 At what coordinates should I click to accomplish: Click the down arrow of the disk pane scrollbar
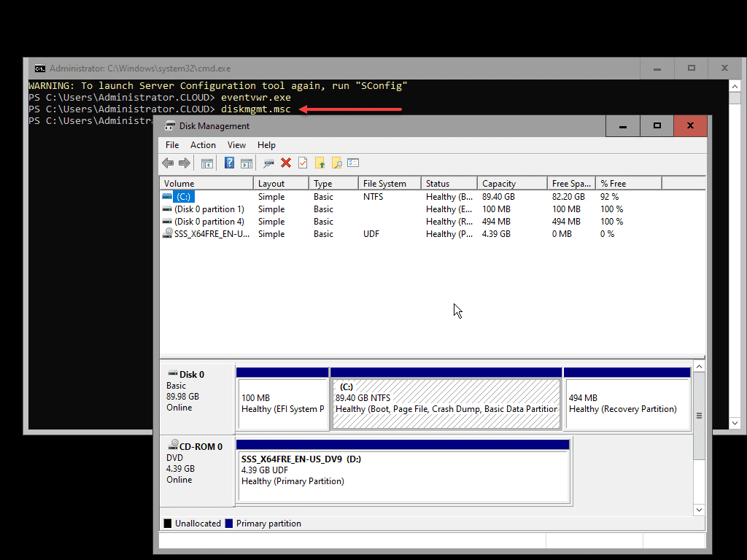[x=699, y=510]
